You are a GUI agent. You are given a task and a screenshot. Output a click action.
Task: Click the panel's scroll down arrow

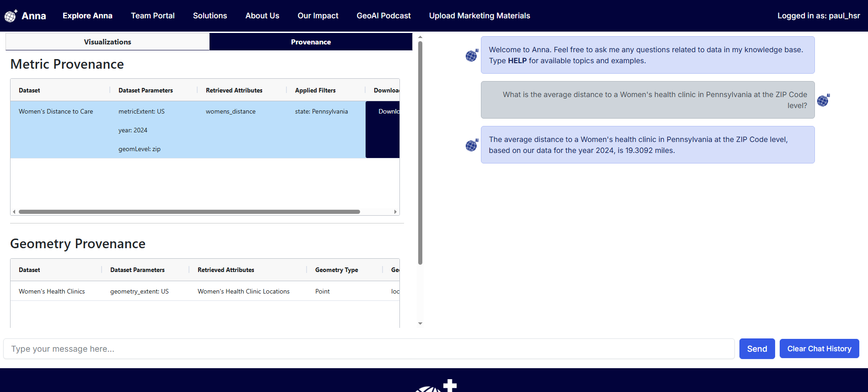point(420,323)
